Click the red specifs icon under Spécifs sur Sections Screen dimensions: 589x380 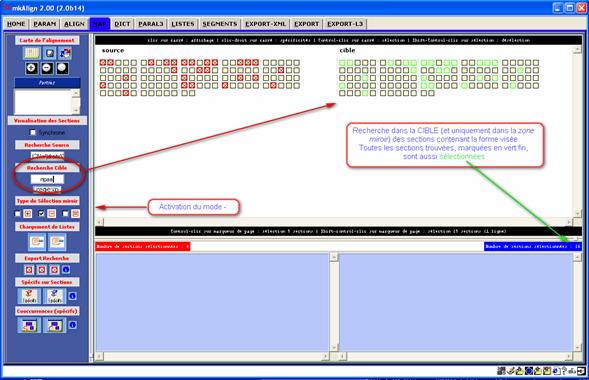[29, 296]
